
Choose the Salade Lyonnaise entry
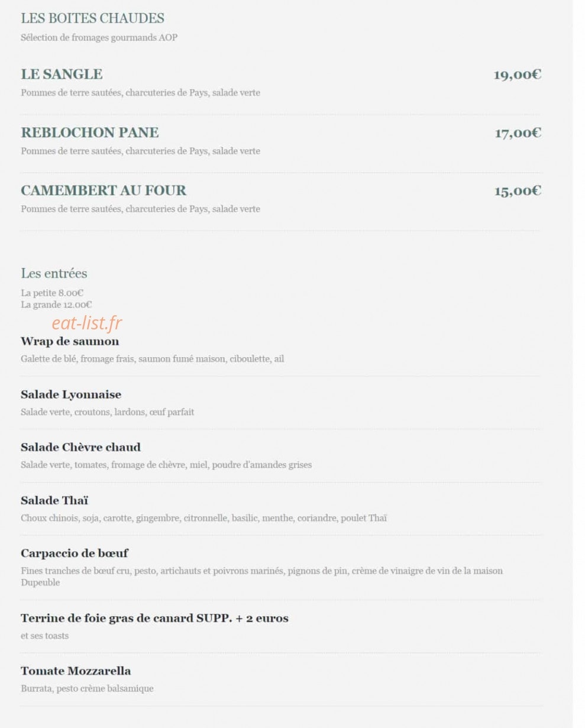click(x=71, y=394)
